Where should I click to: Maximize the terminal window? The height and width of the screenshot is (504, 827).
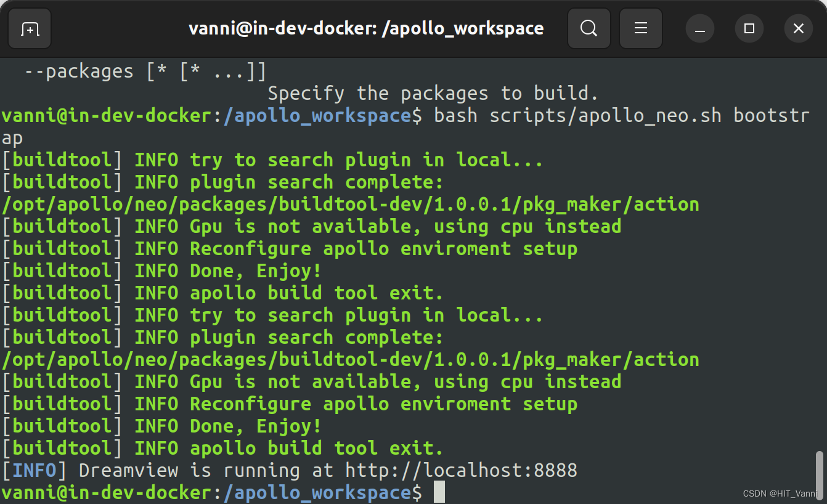click(749, 28)
